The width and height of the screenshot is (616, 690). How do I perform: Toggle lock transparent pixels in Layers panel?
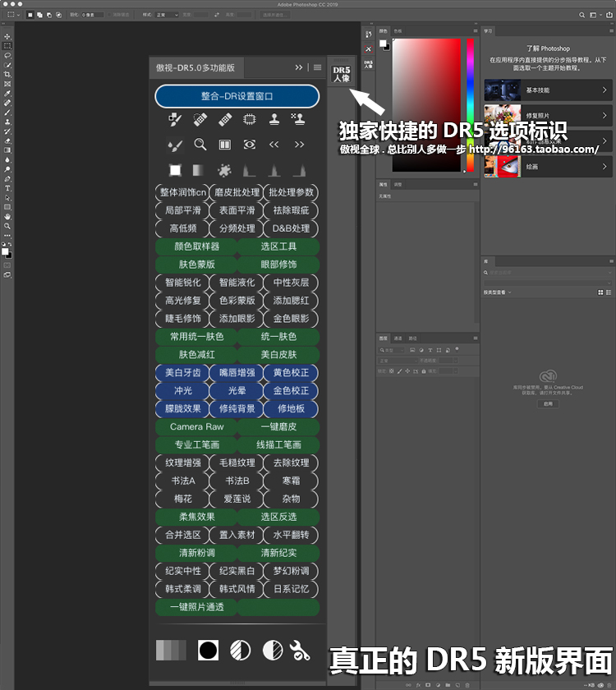[x=392, y=371]
